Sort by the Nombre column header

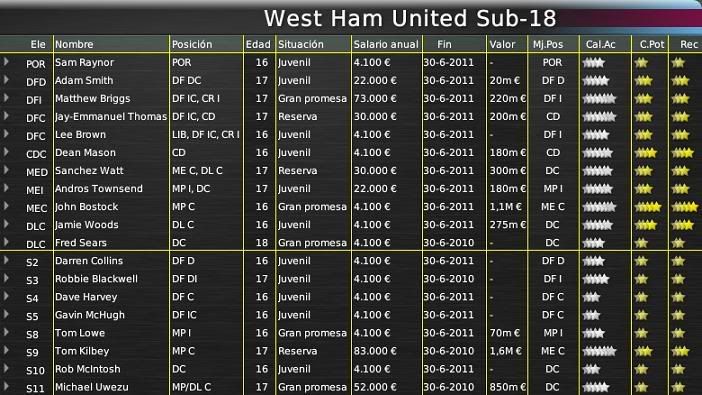[x=74, y=44]
